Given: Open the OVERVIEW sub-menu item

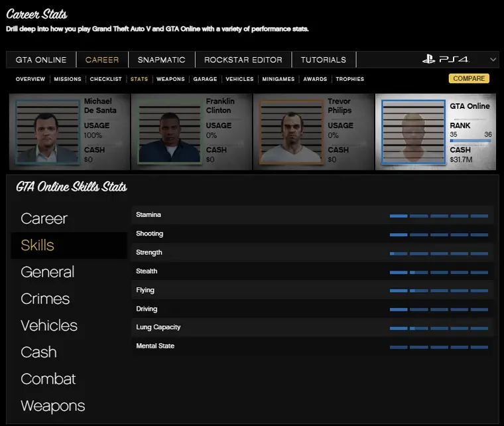Looking at the screenshot, I should tap(31, 79).
